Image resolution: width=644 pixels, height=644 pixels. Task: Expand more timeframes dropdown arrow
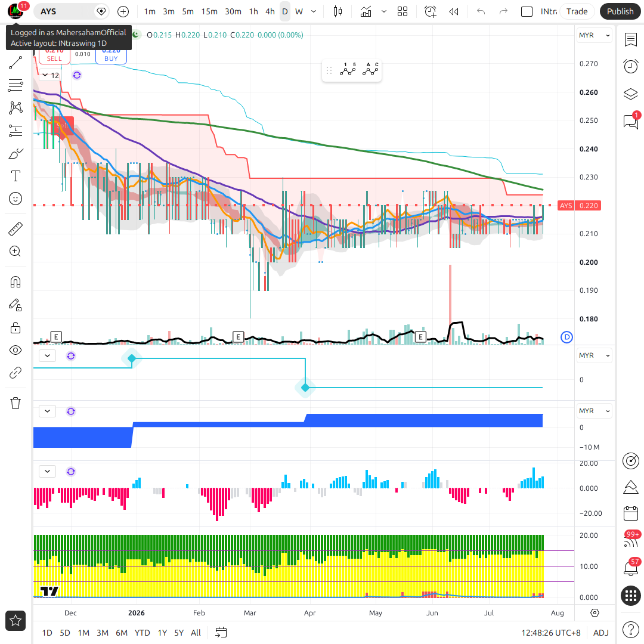(x=314, y=11)
